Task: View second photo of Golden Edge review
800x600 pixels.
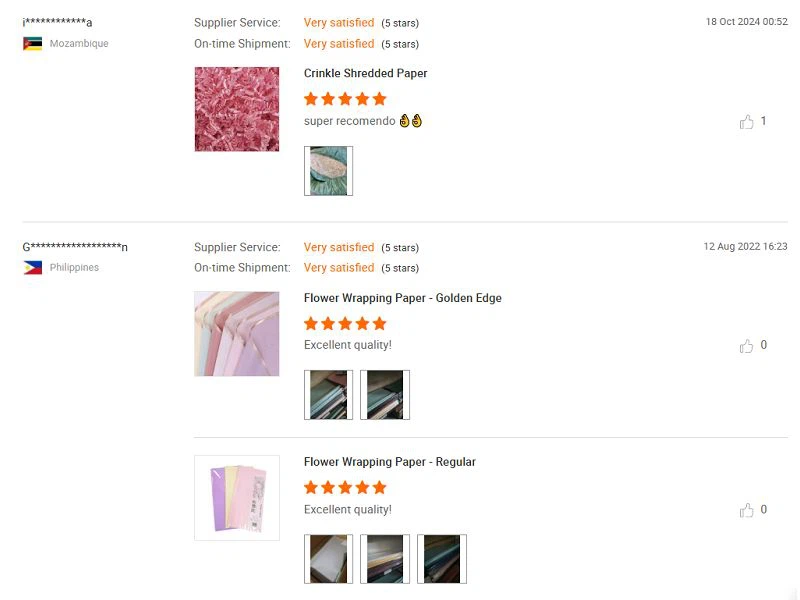Action: click(385, 395)
